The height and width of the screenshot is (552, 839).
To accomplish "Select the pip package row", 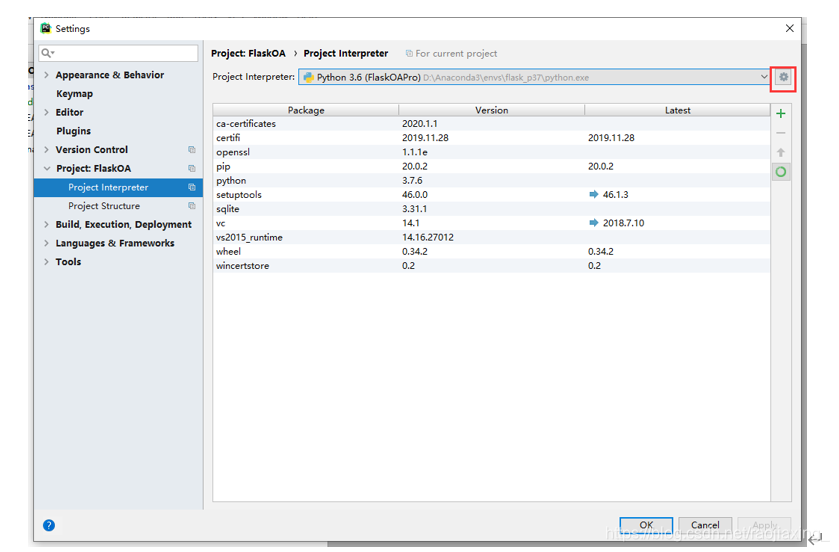I will pos(491,166).
